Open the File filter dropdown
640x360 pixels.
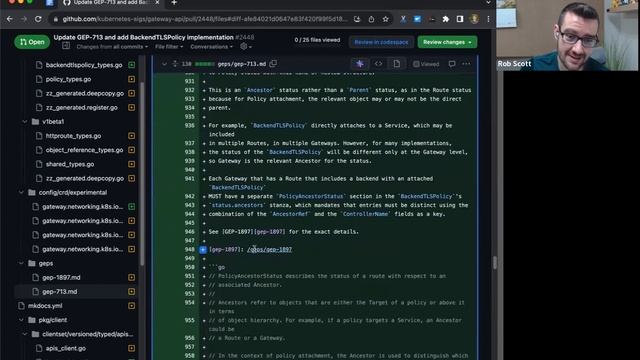point(169,47)
